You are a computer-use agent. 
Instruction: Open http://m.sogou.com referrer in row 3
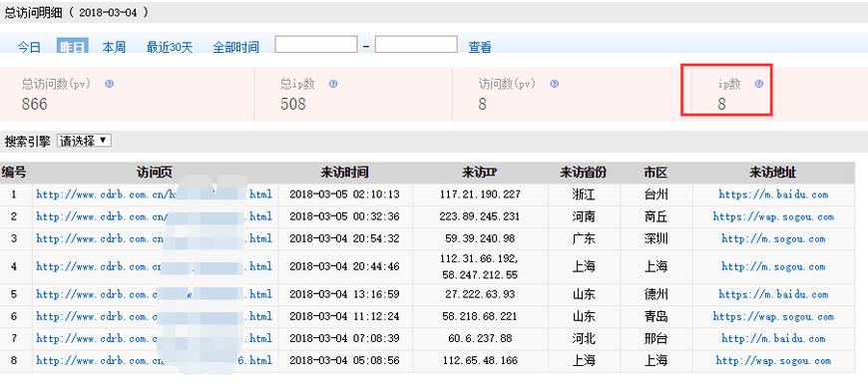point(773,239)
